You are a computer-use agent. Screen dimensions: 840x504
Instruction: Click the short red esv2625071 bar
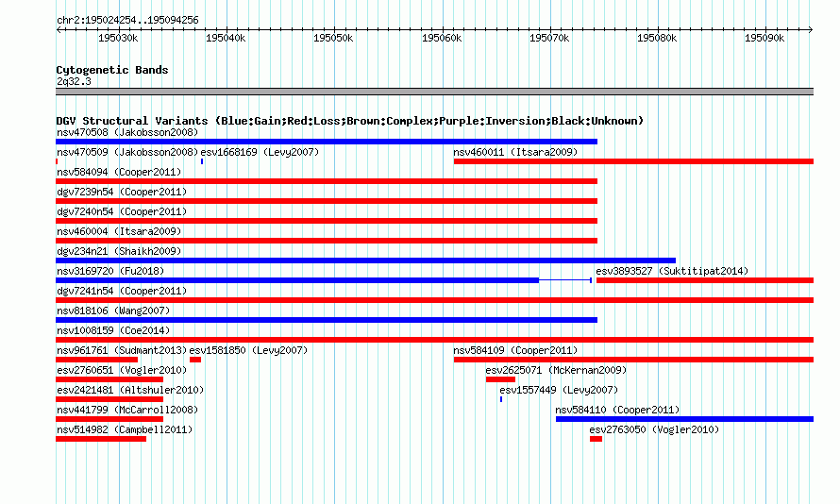pos(500,379)
